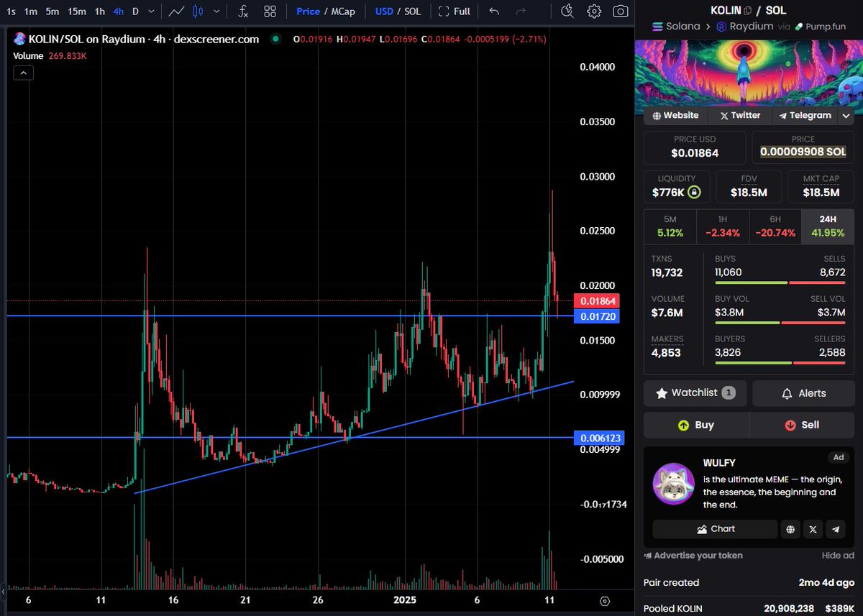Open the quick search icon
The height and width of the screenshot is (616, 863).
point(567,11)
